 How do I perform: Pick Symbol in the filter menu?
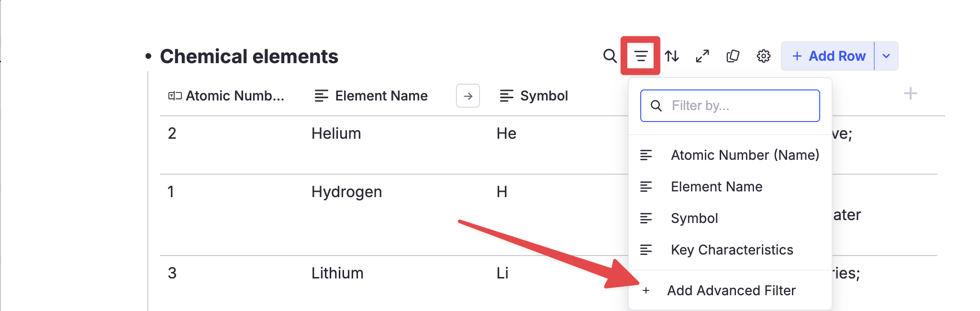tap(694, 218)
